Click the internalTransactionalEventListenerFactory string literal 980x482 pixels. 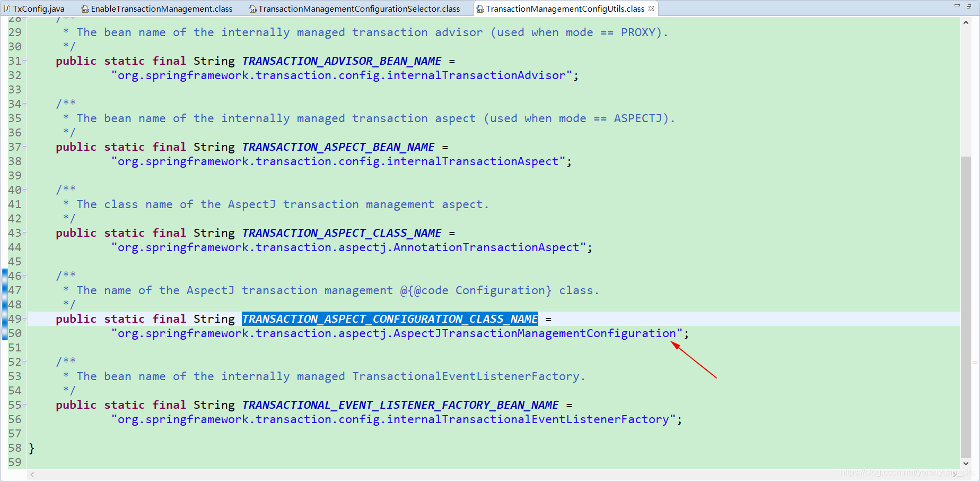[x=393, y=419]
